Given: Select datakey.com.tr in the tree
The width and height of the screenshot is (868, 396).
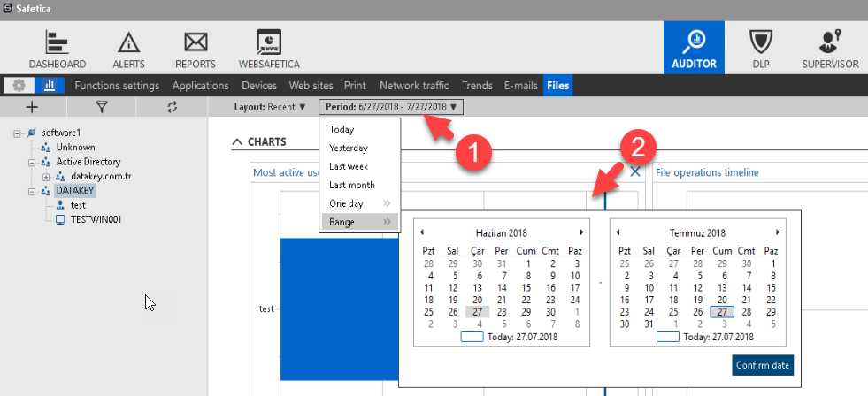Looking at the screenshot, I should click(101, 177).
